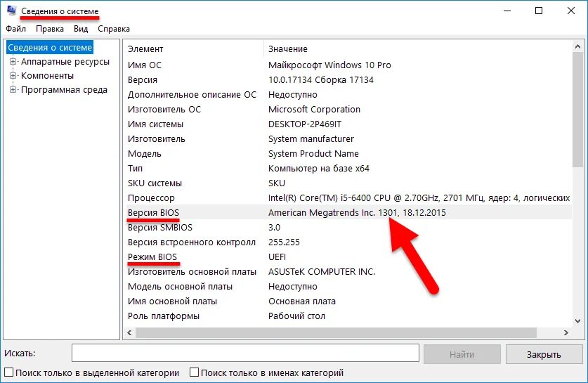The height and width of the screenshot is (383, 588).
Task: Click the Искать search input field
Action: pos(245,353)
